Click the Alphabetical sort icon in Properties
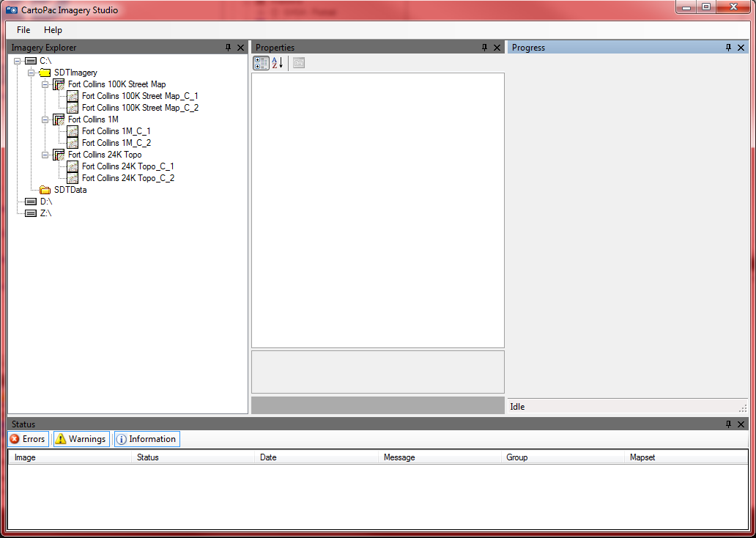The image size is (756, 538). pyautogui.click(x=277, y=63)
